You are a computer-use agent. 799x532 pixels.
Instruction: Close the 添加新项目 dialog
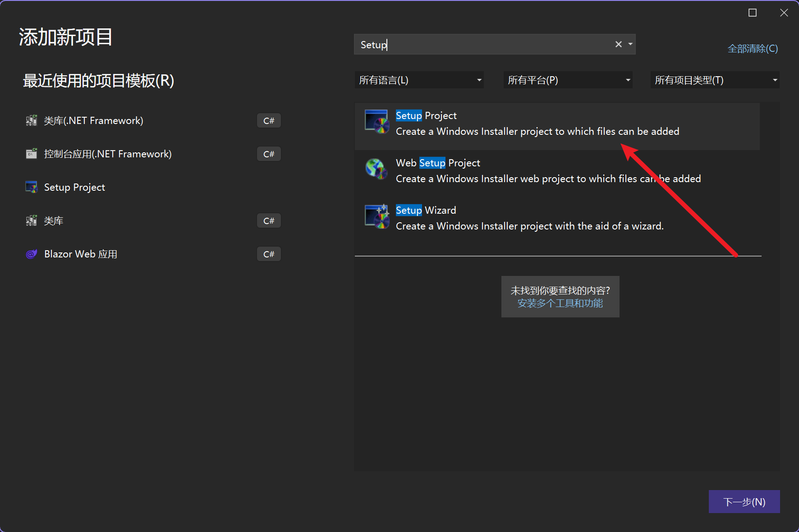pyautogui.click(x=784, y=13)
